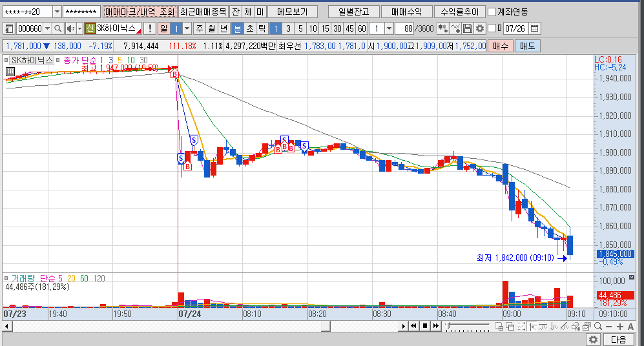Click the fast forward playback button

(x=435, y=326)
